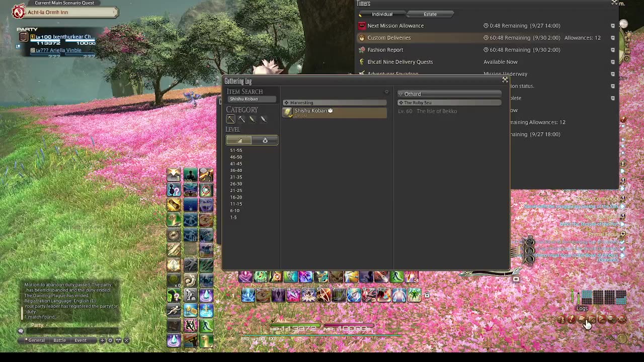The image size is (644, 362).
Task: Select the Shishu Koban entry
Action: point(335,113)
